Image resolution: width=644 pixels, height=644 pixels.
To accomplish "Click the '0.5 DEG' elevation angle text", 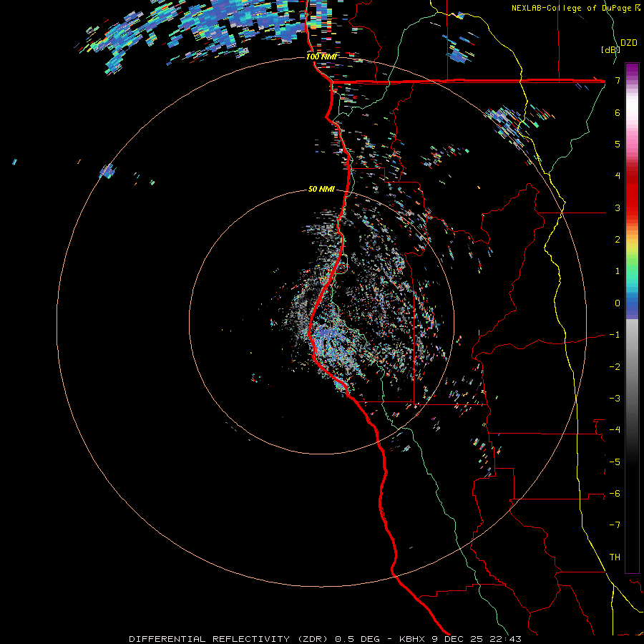I will point(358,639).
